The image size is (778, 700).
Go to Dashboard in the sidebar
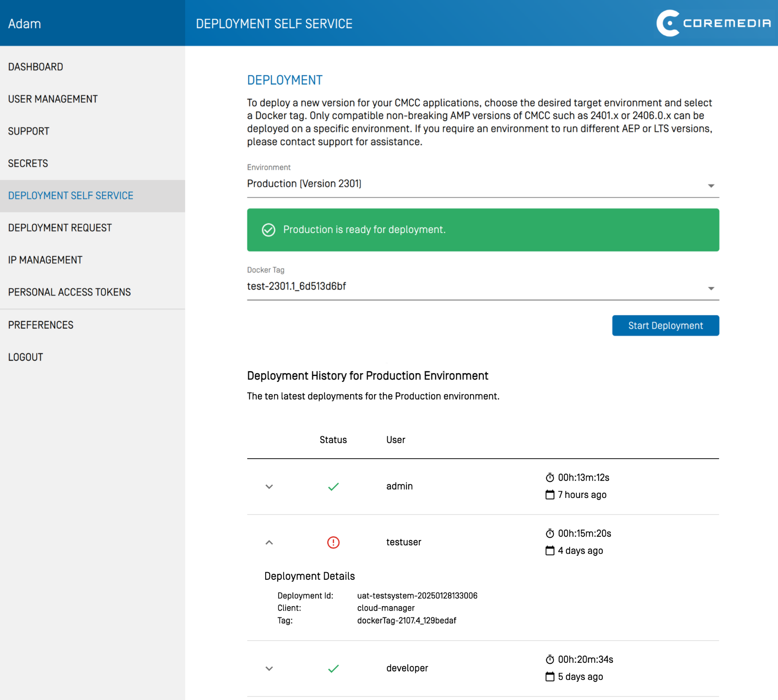tap(36, 67)
